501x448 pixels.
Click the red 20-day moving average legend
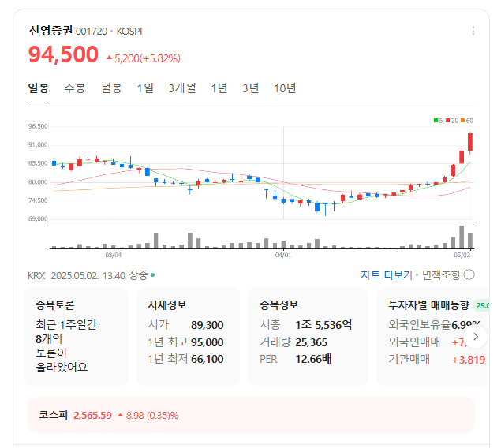(452, 121)
